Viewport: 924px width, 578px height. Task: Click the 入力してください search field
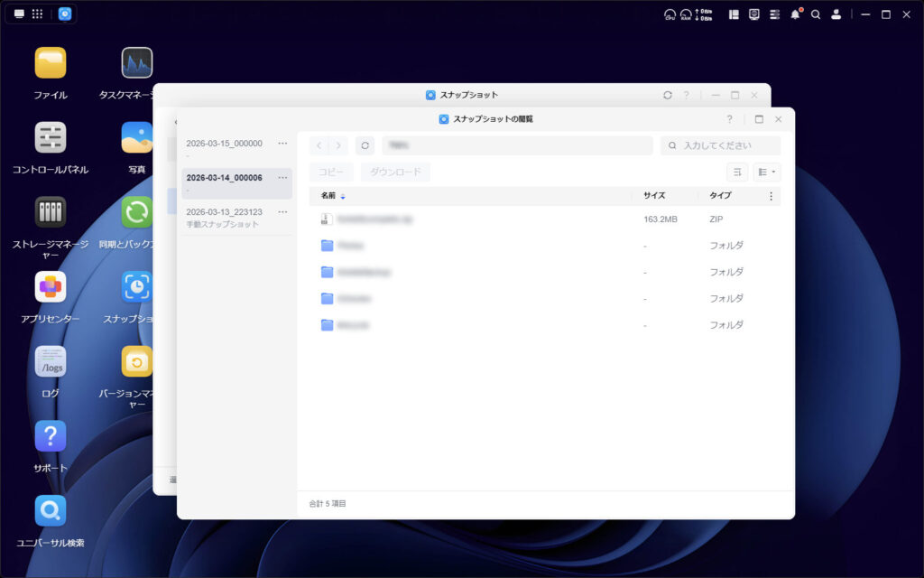point(722,145)
